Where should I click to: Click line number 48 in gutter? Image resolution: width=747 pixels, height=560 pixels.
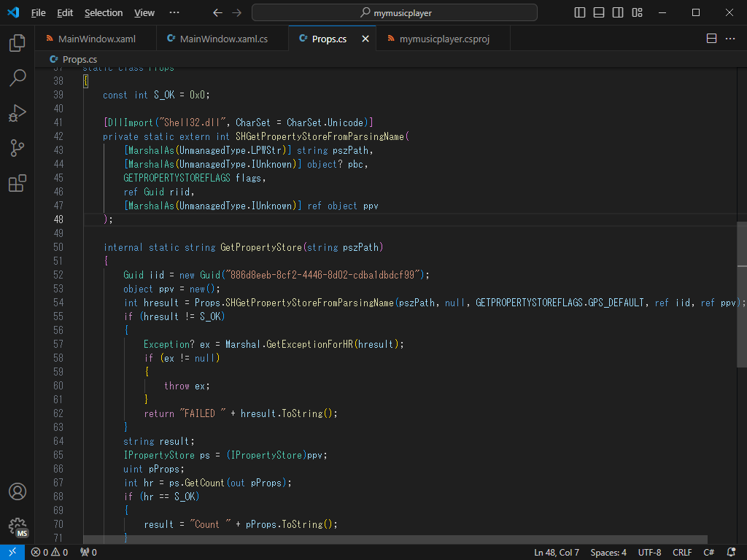pos(58,219)
